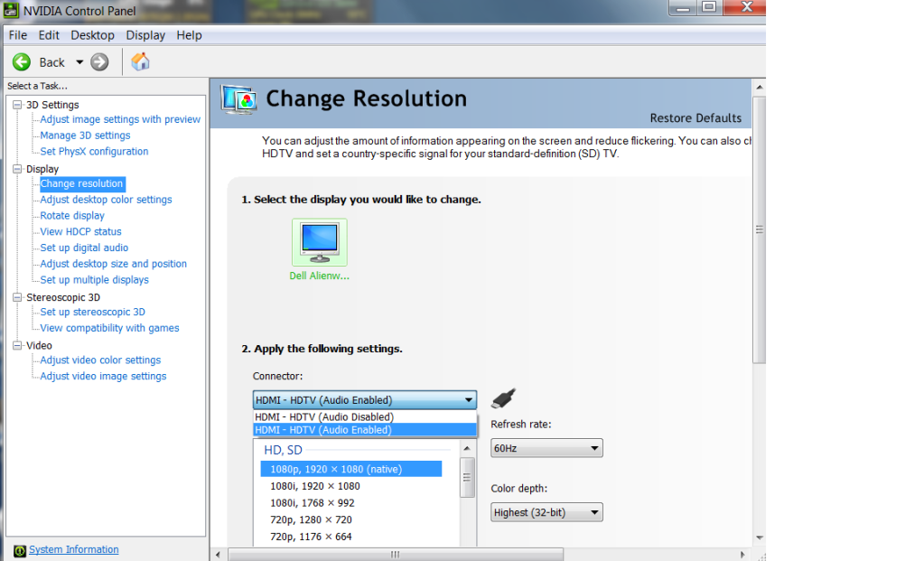
Task: Open Set PhysX configuration
Action: pyautogui.click(x=94, y=151)
